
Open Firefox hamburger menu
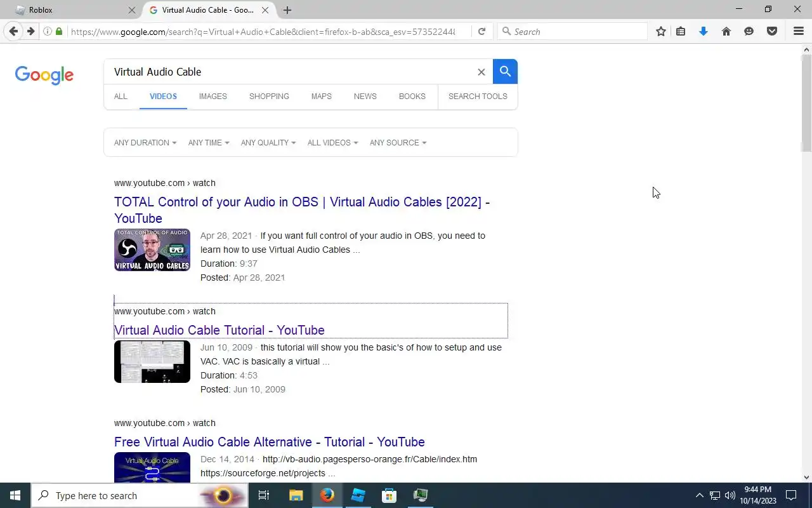point(799,31)
